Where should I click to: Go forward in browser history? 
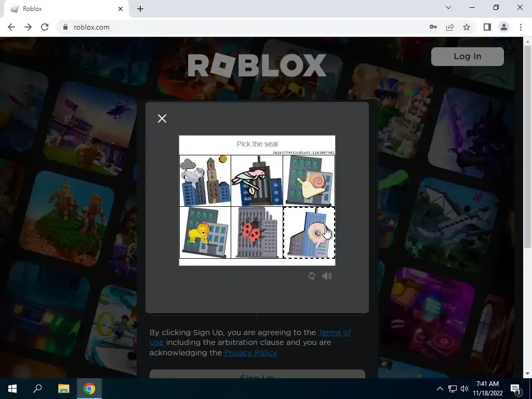coord(28,27)
